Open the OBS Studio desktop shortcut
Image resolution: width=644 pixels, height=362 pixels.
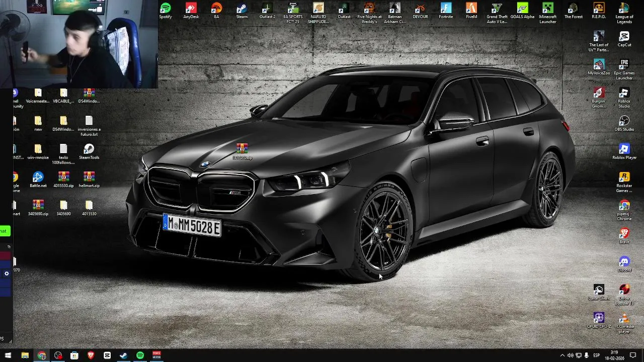tap(624, 124)
